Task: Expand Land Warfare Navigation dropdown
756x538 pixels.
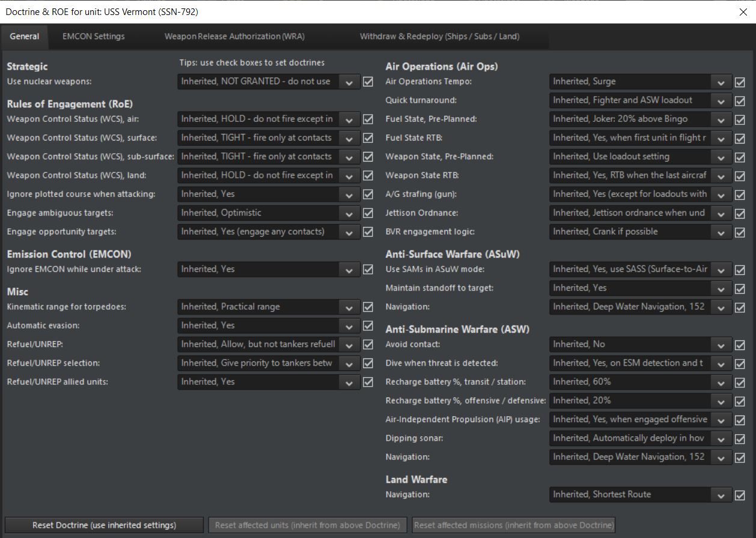Action: (721, 495)
